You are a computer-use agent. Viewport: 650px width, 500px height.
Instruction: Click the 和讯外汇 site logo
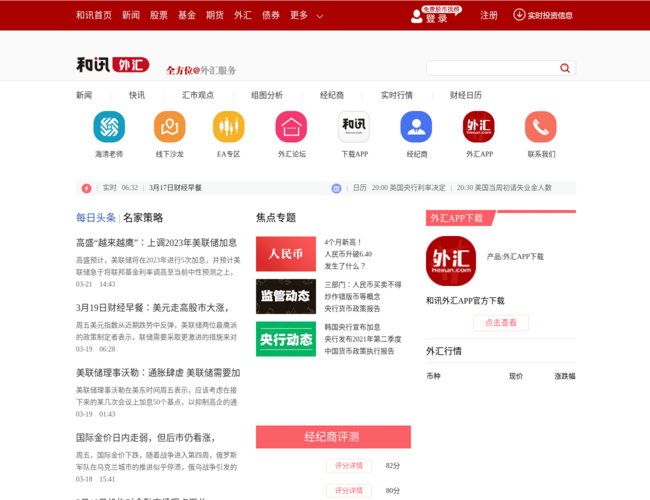(x=112, y=65)
